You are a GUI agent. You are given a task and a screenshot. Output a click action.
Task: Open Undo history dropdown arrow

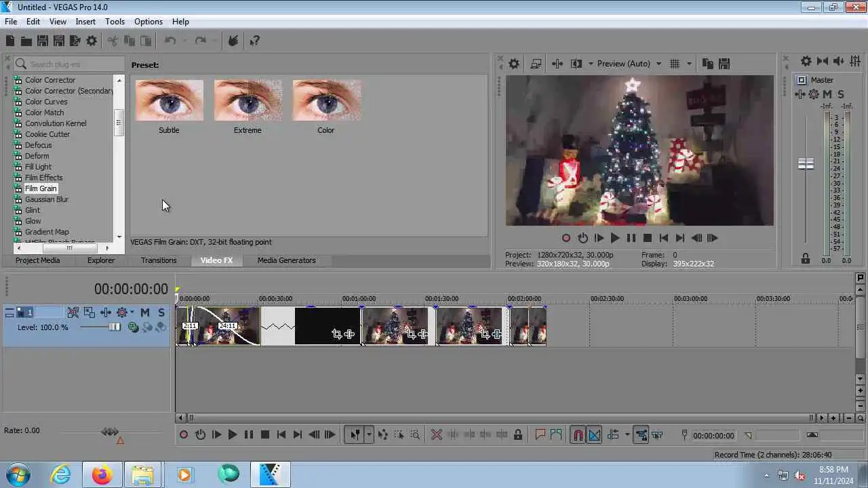(184, 41)
